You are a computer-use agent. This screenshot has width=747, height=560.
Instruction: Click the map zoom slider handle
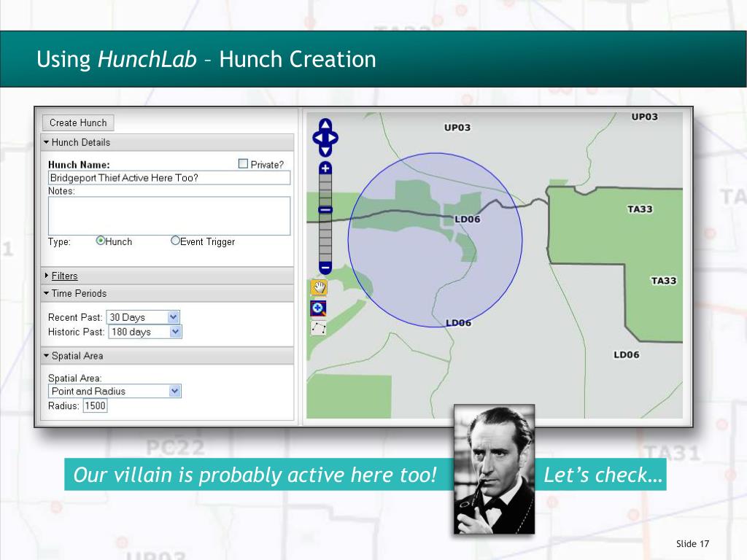(x=325, y=209)
